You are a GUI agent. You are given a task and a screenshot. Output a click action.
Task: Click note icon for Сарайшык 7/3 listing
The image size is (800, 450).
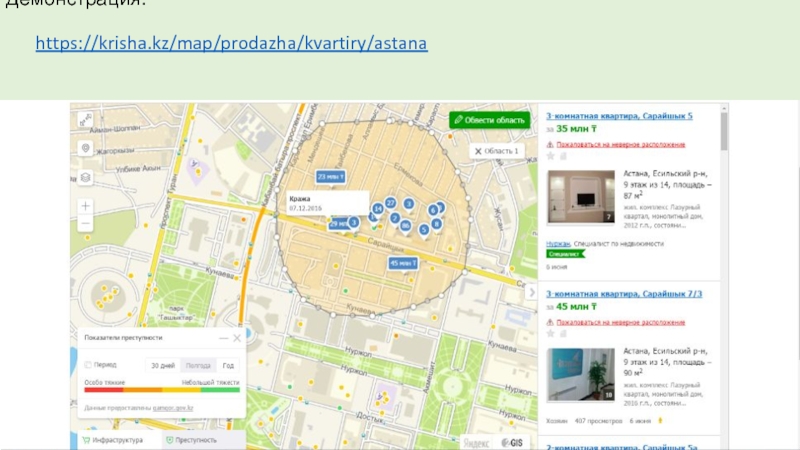(x=563, y=334)
